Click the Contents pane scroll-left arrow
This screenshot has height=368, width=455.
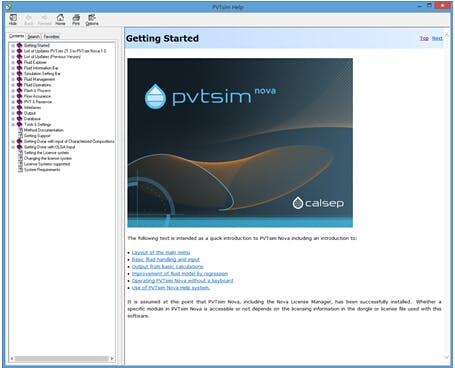click(x=12, y=358)
